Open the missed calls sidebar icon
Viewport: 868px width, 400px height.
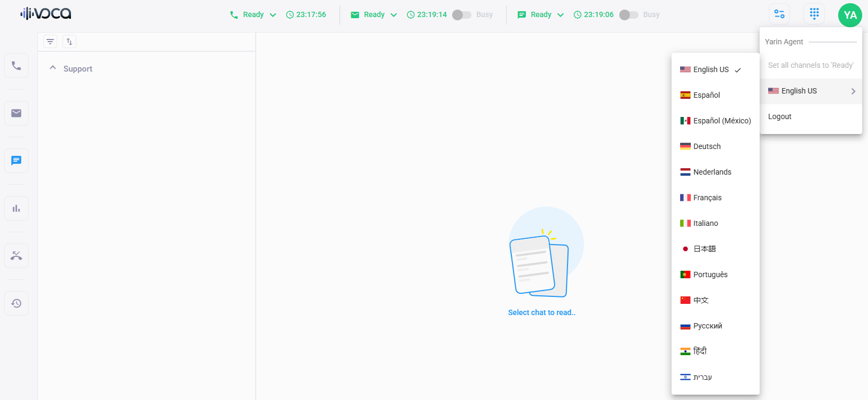(17, 256)
